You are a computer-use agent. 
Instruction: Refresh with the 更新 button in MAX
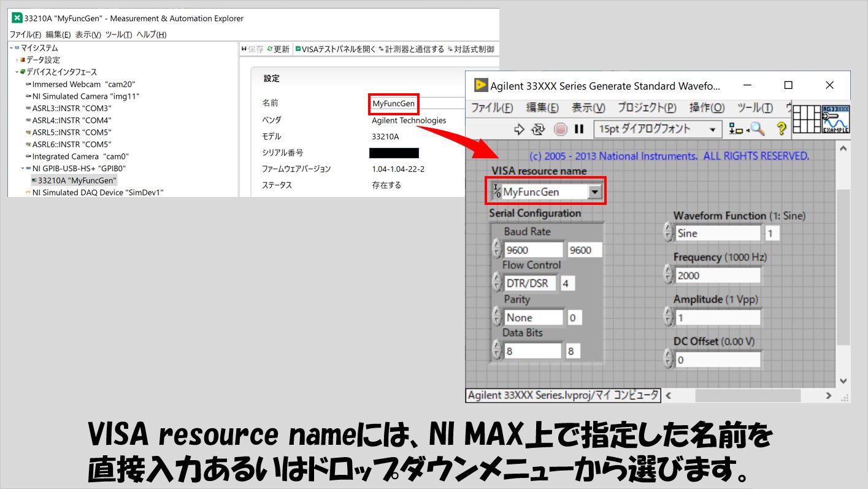pos(278,49)
